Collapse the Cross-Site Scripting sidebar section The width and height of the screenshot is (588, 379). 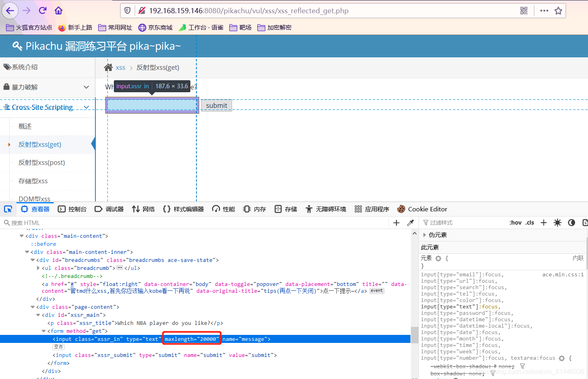pyautogui.click(x=47, y=107)
